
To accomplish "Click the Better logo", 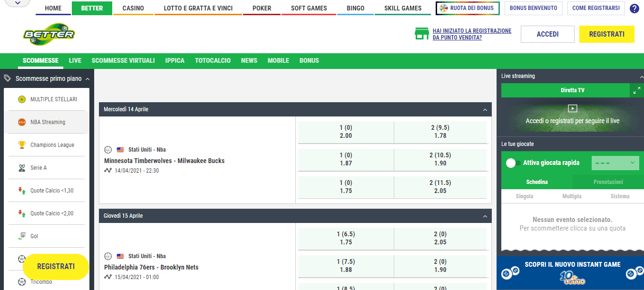I will point(49,34).
